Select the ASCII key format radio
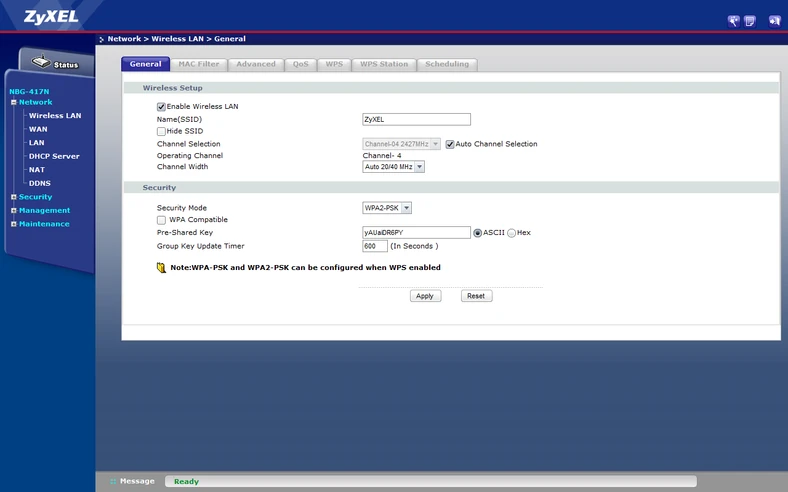788x492 pixels. [x=477, y=233]
